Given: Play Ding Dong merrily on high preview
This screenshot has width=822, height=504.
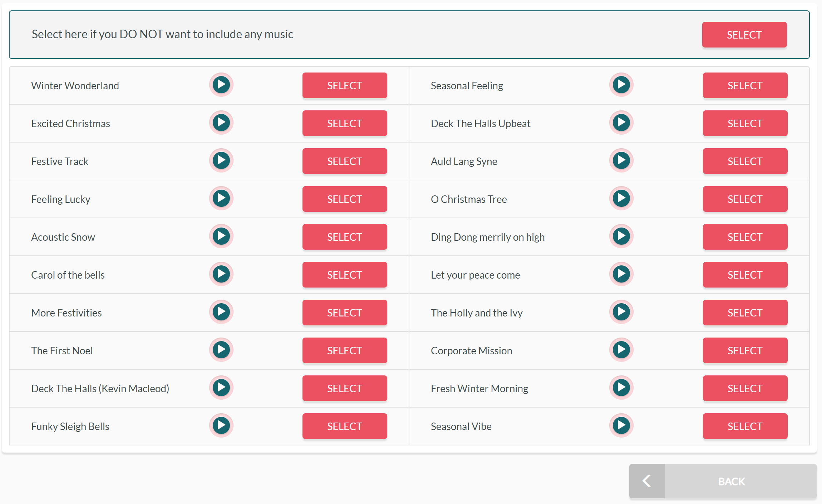Looking at the screenshot, I should pos(621,236).
